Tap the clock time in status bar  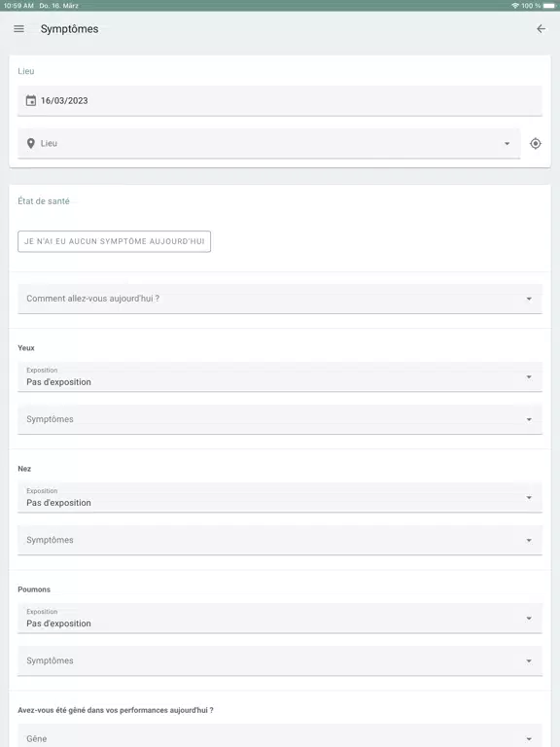click(x=18, y=5)
